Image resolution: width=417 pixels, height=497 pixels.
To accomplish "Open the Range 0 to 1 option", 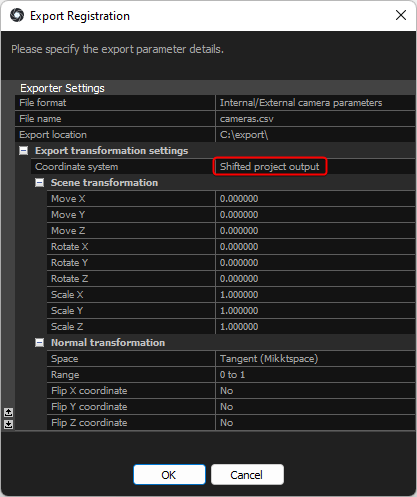I will 315,375.
